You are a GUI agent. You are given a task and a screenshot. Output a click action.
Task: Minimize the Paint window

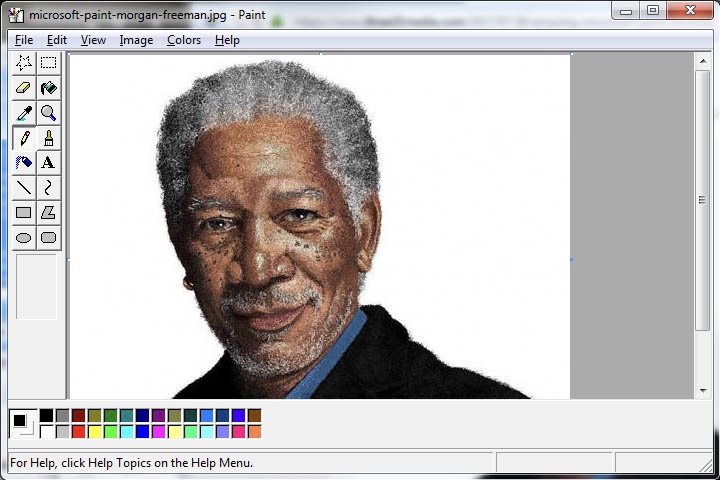(625, 11)
